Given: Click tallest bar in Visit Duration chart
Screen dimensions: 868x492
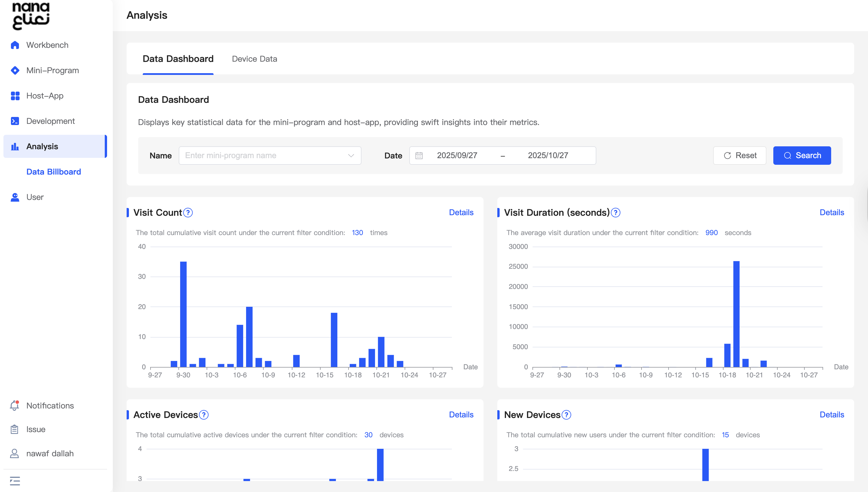Looking at the screenshot, I should (x=736, y=314).
